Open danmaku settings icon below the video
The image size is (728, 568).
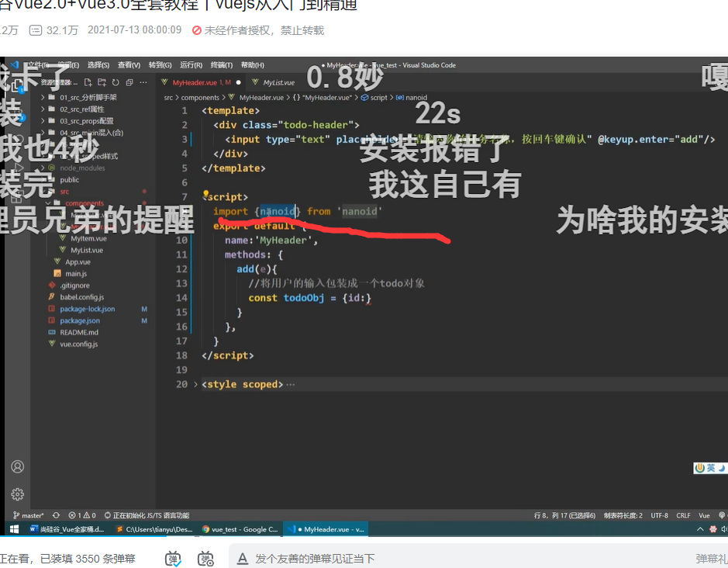[205, 558]
